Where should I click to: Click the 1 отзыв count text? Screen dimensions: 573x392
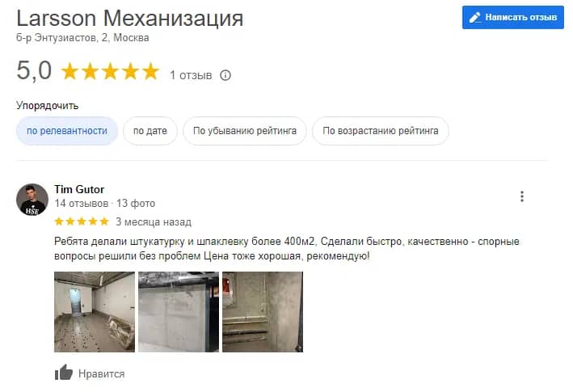pyautogui.click(x=191, y=75)
